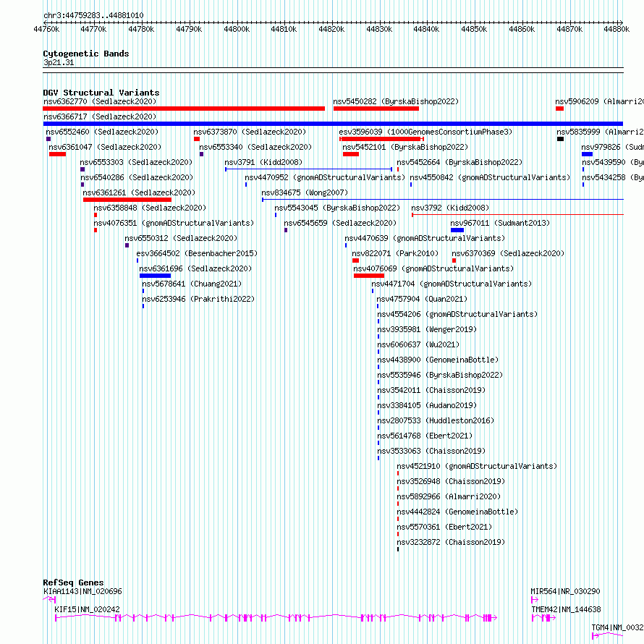Click the red nsv4076069 variant bar
The width and height of the screenshot is (644, 644).
pyautogui.click(x=369, y=276)
